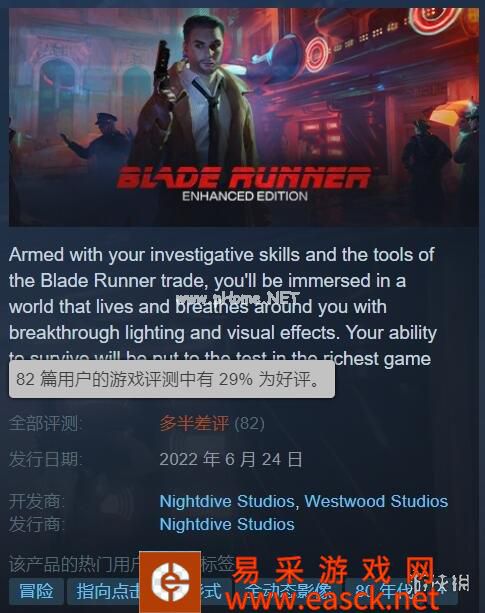Select the 指向点击 tag
The height and width of the screenshot is (613, 485).
104,591
